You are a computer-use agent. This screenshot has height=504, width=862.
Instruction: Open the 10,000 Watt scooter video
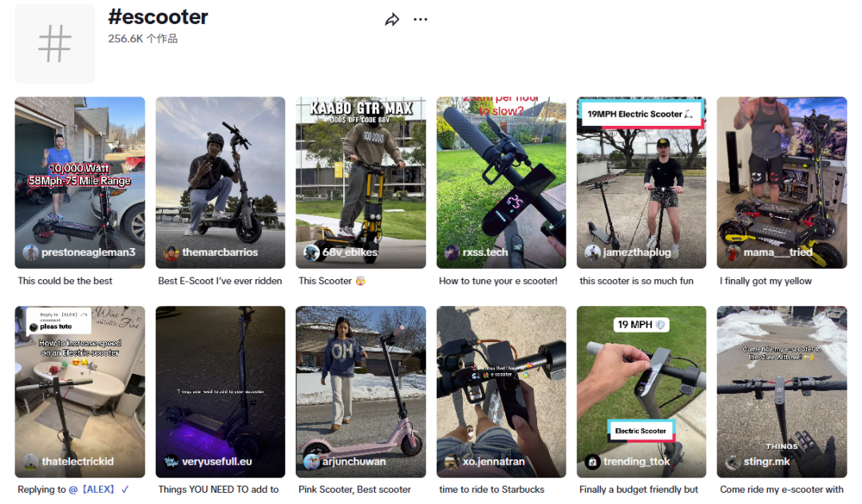pyautogui.click(x=80, y=183)
